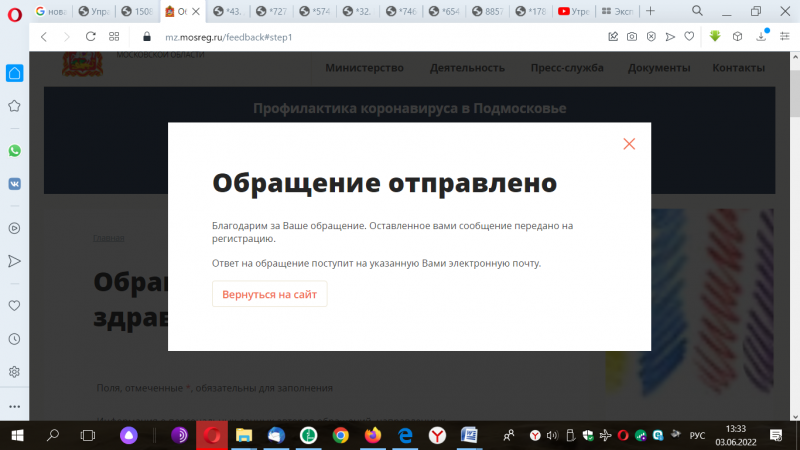Take a snapshot using the camera icon

click(x=632, y=37)
